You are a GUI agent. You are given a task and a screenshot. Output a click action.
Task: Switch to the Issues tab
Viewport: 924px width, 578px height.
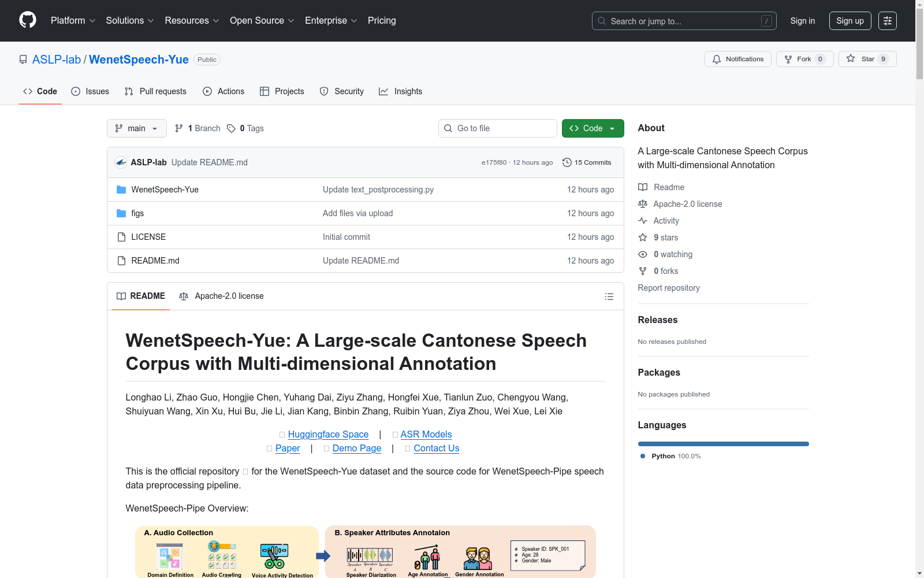(x=90, y=91)
